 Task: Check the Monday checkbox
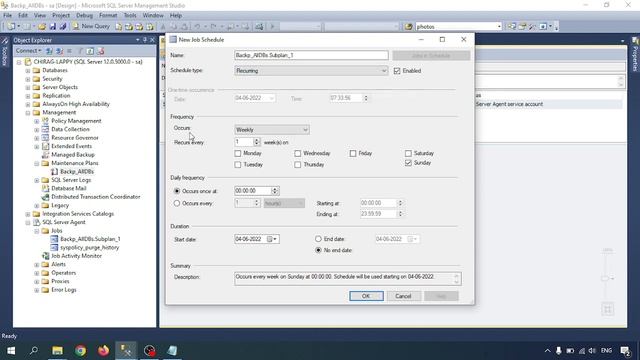pyautogui.click(x=238, y=153)
